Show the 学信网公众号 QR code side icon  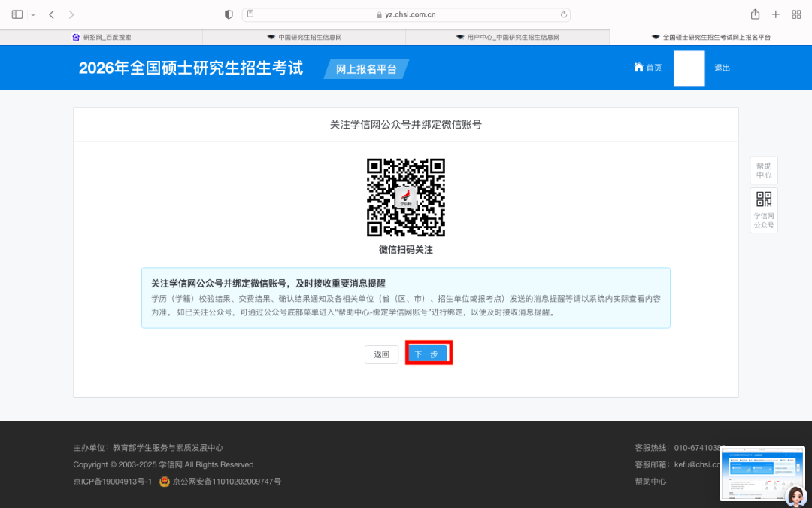pyautogui.click(x=764, y=210)
